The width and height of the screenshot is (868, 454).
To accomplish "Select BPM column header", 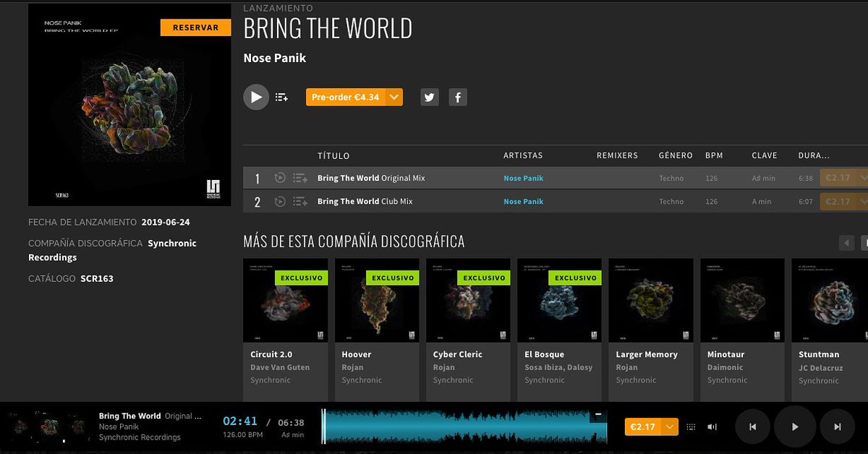I will [714, 155].
